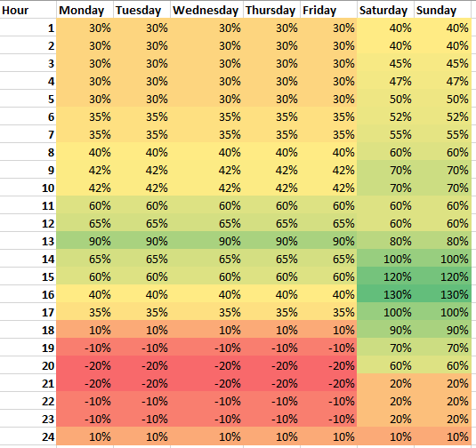Image resolution: width=476 pixels, height=448 pixels.
Task: Select Thursday hour 14 cell with 65%
Action: tap(271, 259)
